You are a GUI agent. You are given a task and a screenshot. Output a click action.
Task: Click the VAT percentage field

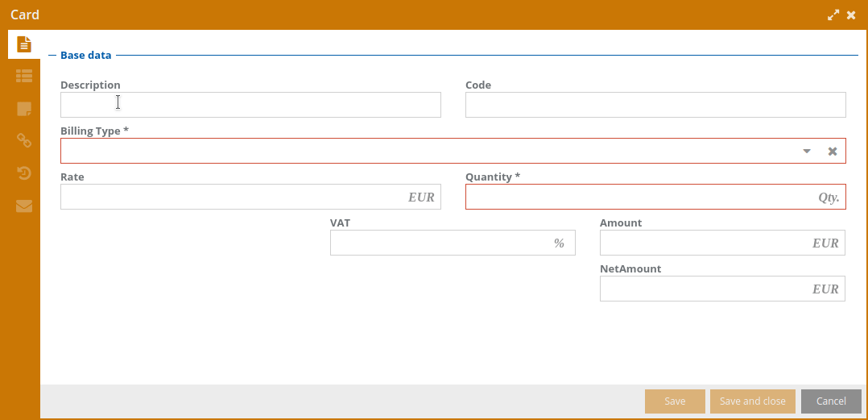pyautogui.click(x=439, y=243)
